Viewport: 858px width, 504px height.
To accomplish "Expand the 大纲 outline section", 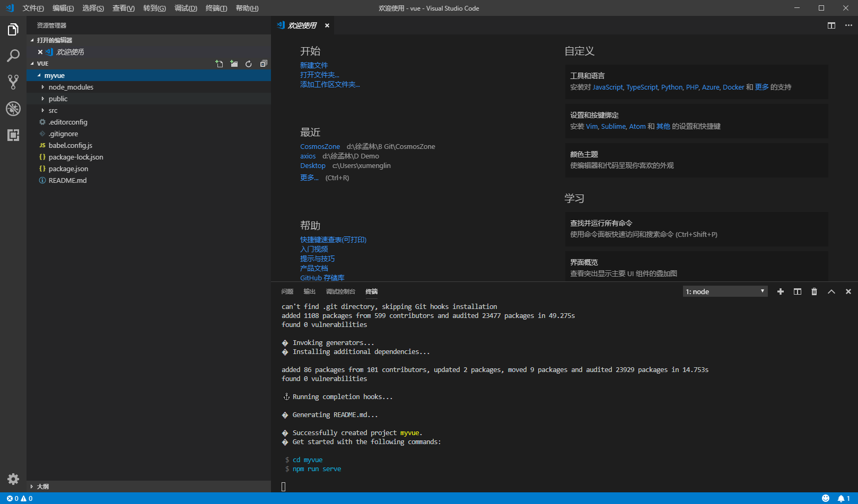I will [148, 487].
